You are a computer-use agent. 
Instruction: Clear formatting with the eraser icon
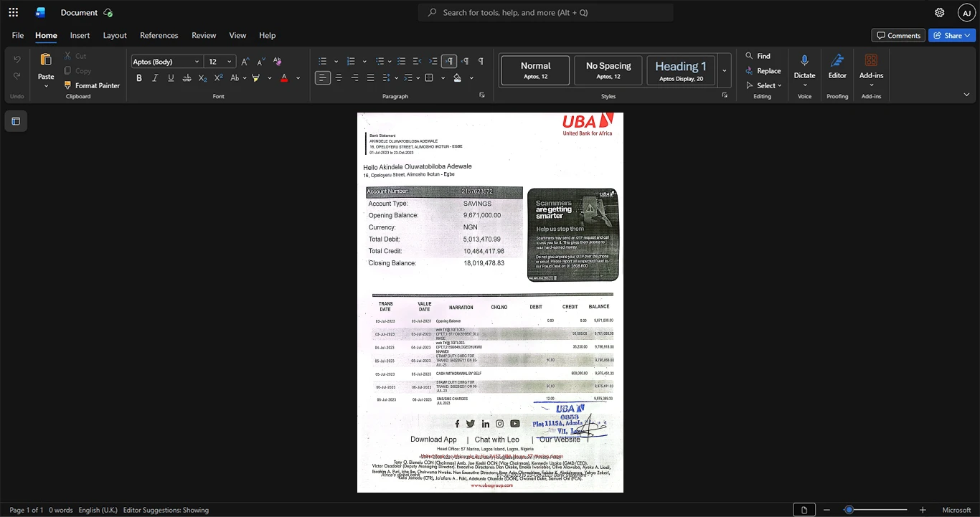278,62
